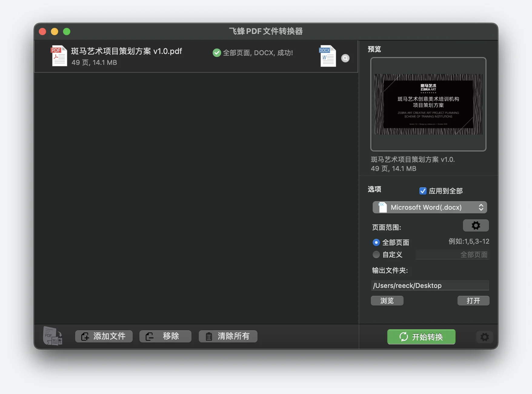532x394 pixels.
Task: Click the PDF preview thumbnail
Action: click(x=428, y=104)
